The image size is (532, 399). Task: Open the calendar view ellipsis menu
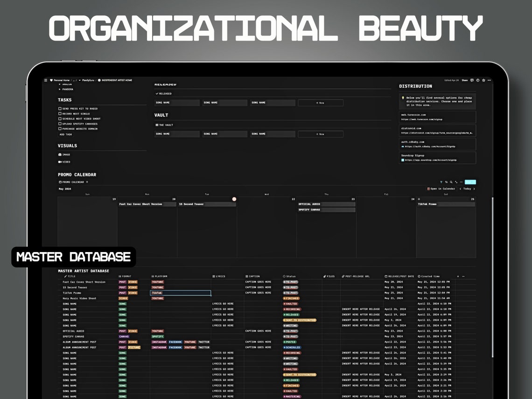(x=461, y=182)
